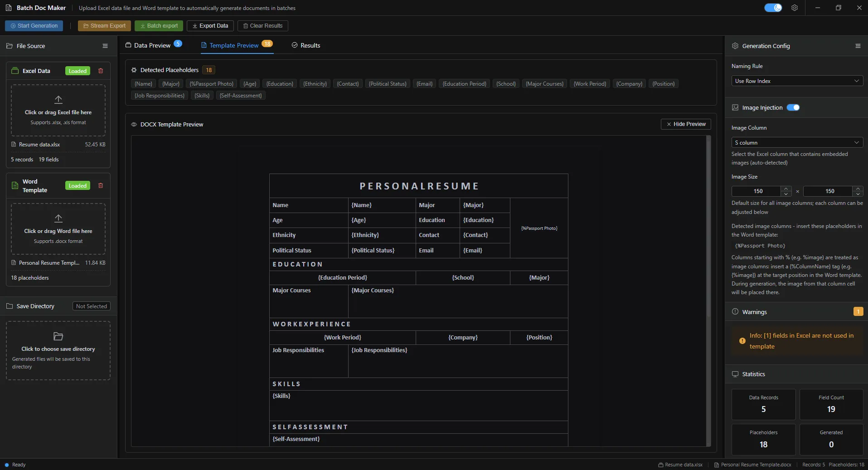Click the Batch export button
The height and width of the screenshot is (470, 868).
(x=159, y=26)
